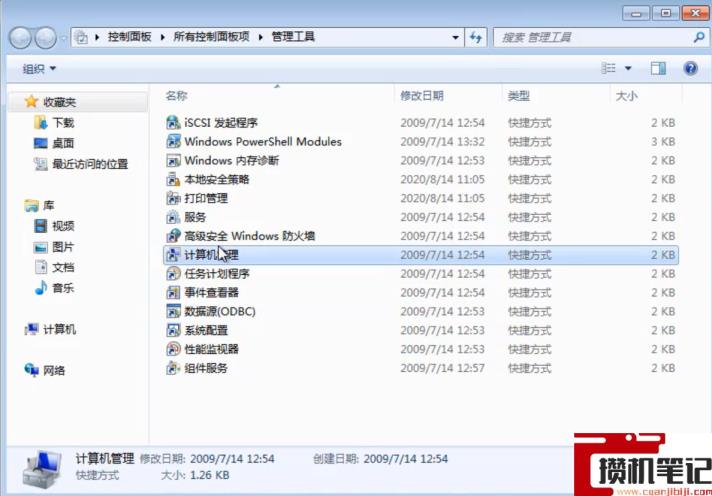This screenshot has height=496, width=712.
Task: Toggle the preview pane icon
Action: tap(658, 69)
